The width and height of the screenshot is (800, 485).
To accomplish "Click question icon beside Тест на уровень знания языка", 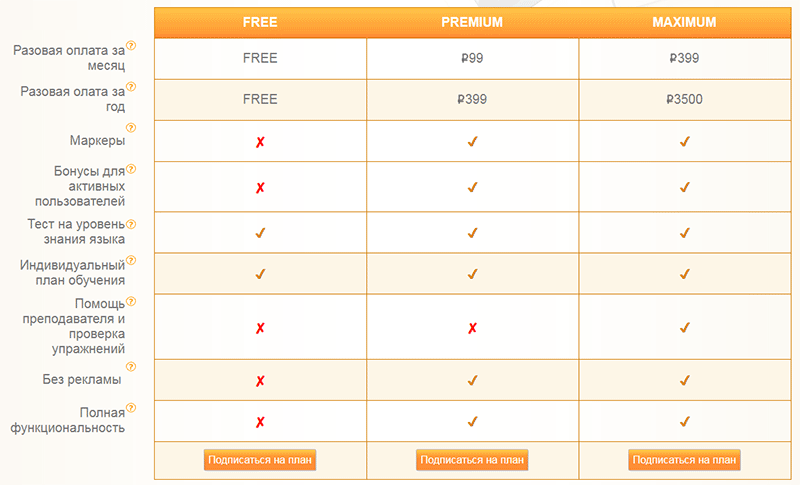I will click(x=131, y=224).
